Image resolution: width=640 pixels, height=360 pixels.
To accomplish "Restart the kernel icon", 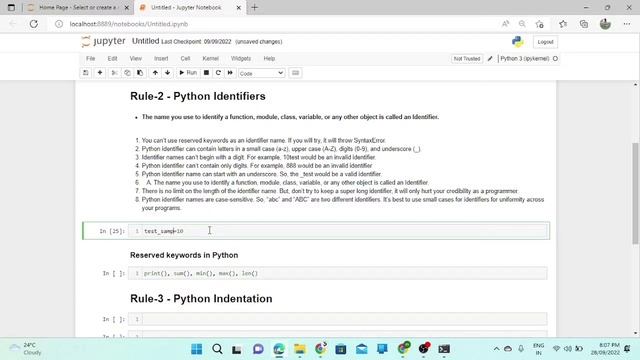I will point(218,73).
